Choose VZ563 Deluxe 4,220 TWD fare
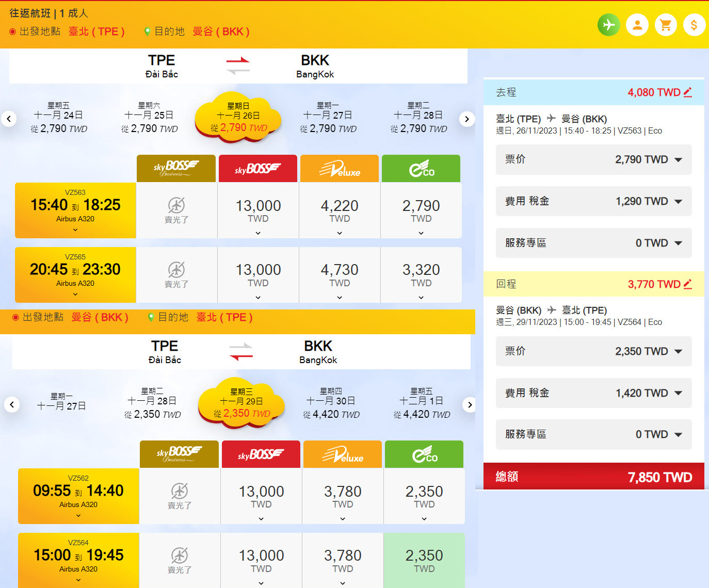The image size is (709, 588). coord(340,210)
